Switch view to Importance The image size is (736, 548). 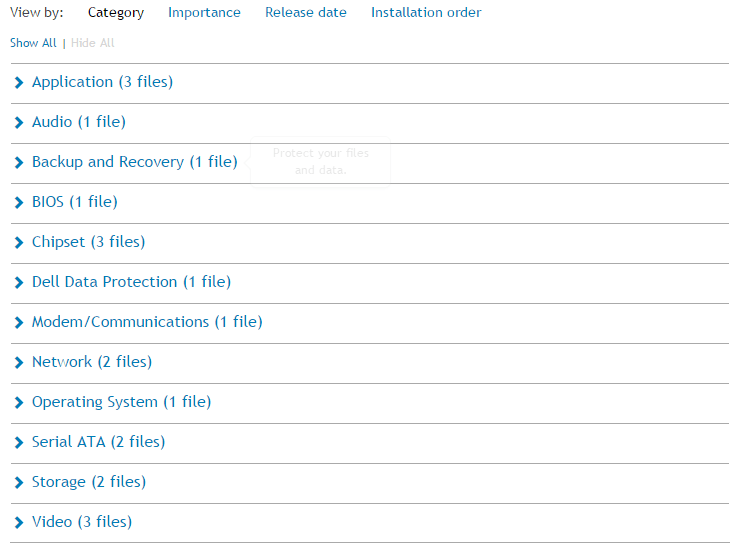click(204, 12)
